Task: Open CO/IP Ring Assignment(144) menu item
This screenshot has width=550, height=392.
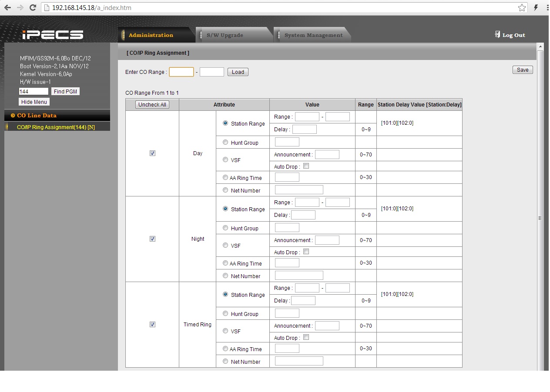Action: pyautogui.click(x=56, y=127)
